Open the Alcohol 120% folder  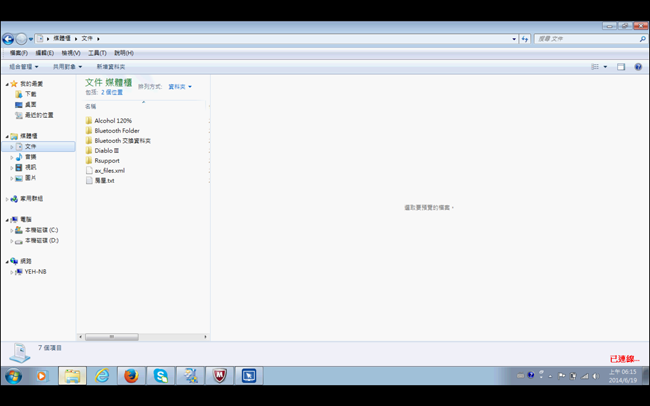point(112,121)
